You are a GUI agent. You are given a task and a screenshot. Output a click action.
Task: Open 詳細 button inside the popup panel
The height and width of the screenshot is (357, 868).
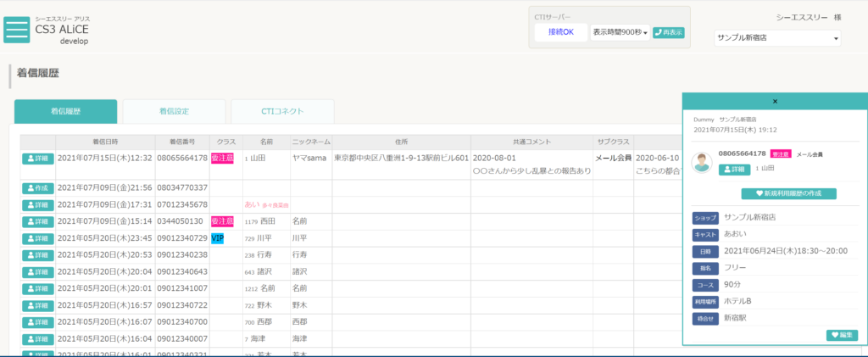coord(734,170)
